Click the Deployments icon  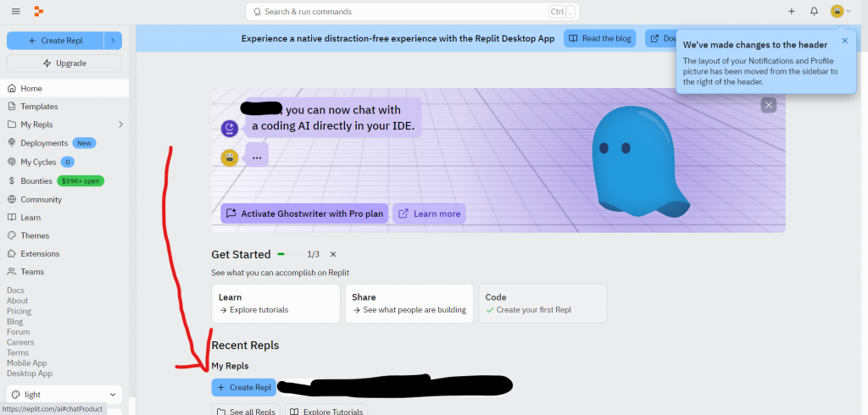[x=12, y=143]
